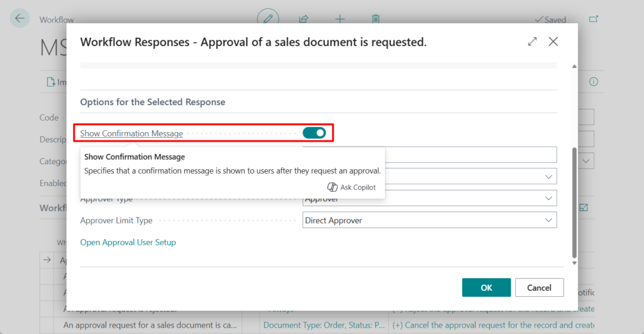Expand the dialog with the double-arrow icon
The width and height of the screenshot is (644, 334).
point(533,42)
